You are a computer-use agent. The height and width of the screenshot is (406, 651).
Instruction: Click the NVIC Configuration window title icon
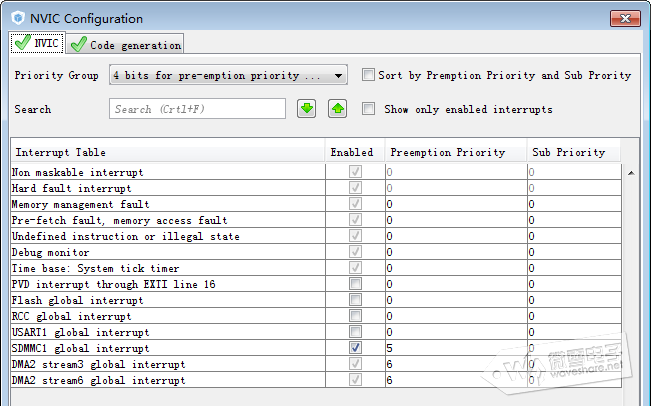(x=17, y=18)
